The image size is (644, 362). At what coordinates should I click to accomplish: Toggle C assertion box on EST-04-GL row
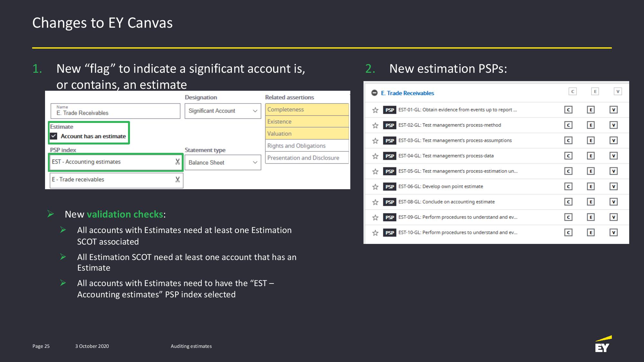coord(568,156)
